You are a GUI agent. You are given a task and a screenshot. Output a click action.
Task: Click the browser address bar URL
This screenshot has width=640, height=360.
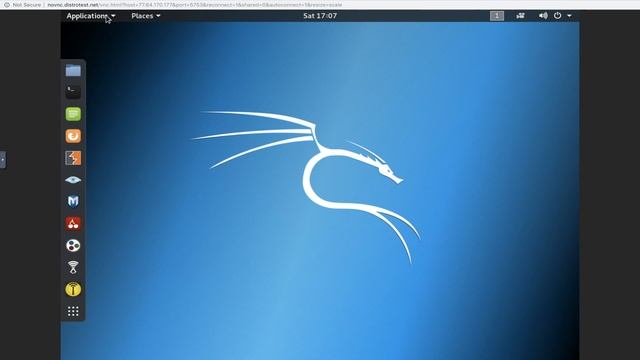[x=195, y=5]
